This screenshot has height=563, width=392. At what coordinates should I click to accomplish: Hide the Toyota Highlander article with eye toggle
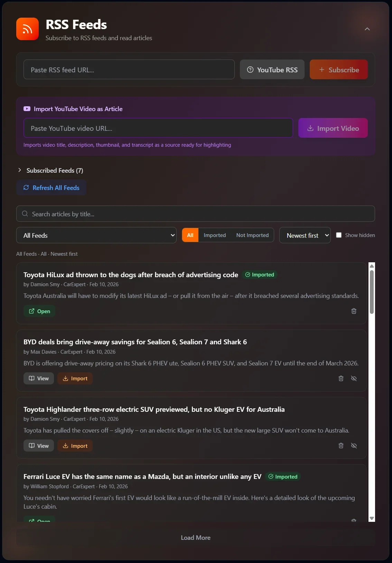(354, 446)
